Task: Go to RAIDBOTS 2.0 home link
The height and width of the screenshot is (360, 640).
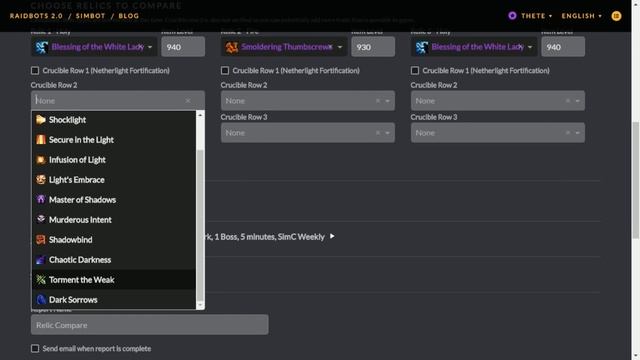Action: tap(36, 16)
